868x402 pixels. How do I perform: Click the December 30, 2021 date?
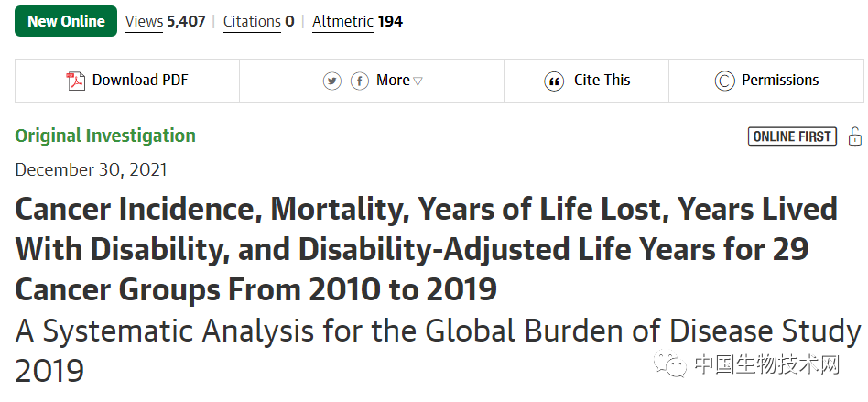tap(91, 169)
